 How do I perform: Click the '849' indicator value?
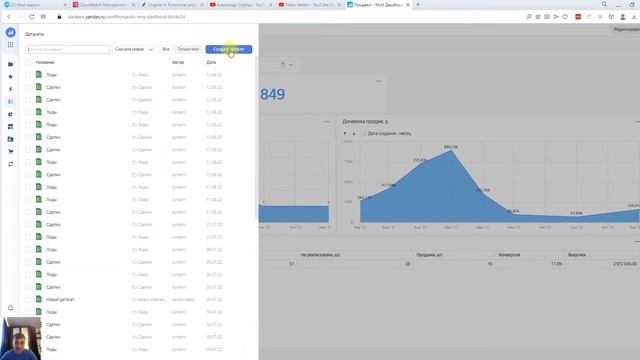pos(272,94)
